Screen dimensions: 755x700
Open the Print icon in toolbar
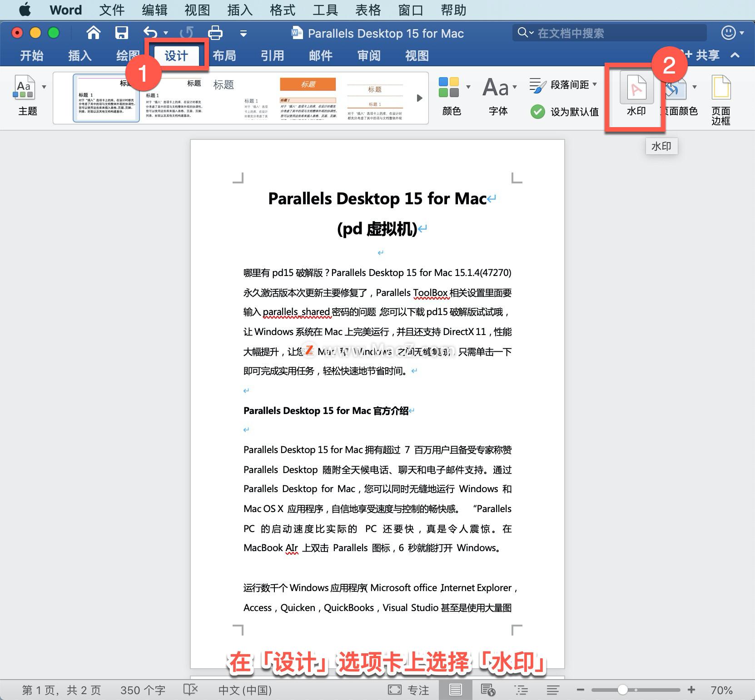(215, 33)
